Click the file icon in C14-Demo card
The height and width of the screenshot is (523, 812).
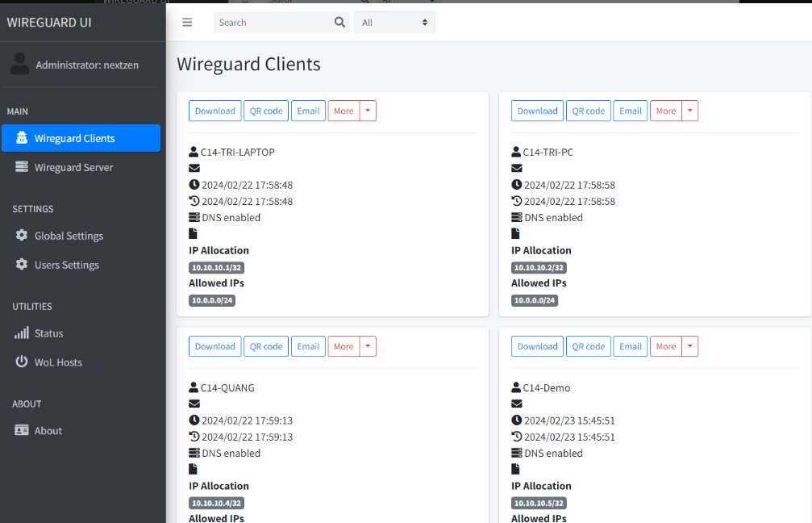pyautogui.click(x=515, y=469)
